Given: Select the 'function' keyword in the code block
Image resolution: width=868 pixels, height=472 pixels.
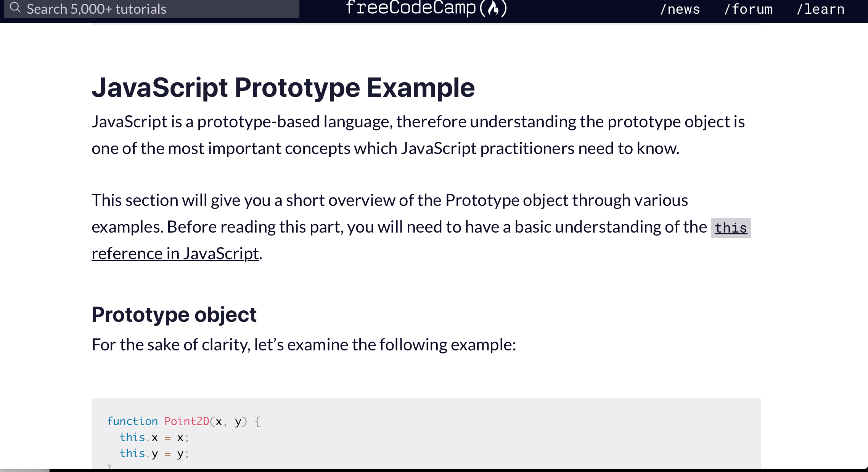Looking at the screenshot, I should click(132, 421).
